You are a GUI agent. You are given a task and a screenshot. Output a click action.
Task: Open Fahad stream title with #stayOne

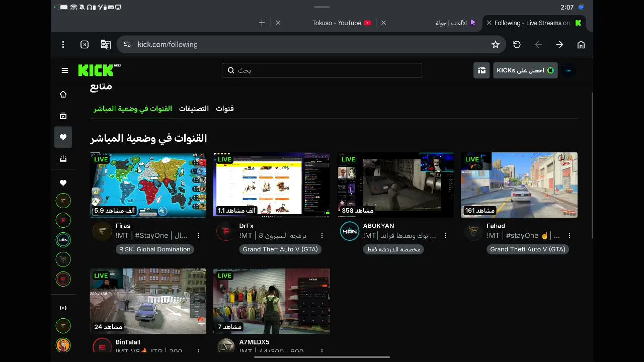523,236
